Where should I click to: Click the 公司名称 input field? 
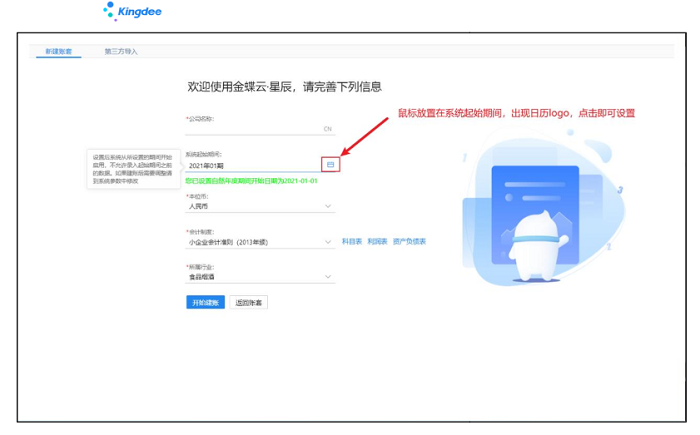(x=260, y=129)
